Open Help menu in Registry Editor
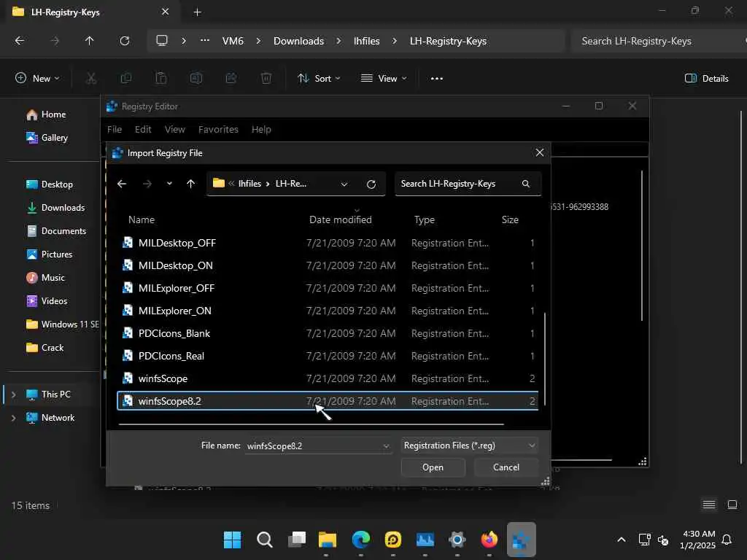Image resolution: width=747 pixels, height=560 pixels. pos(261,130)
